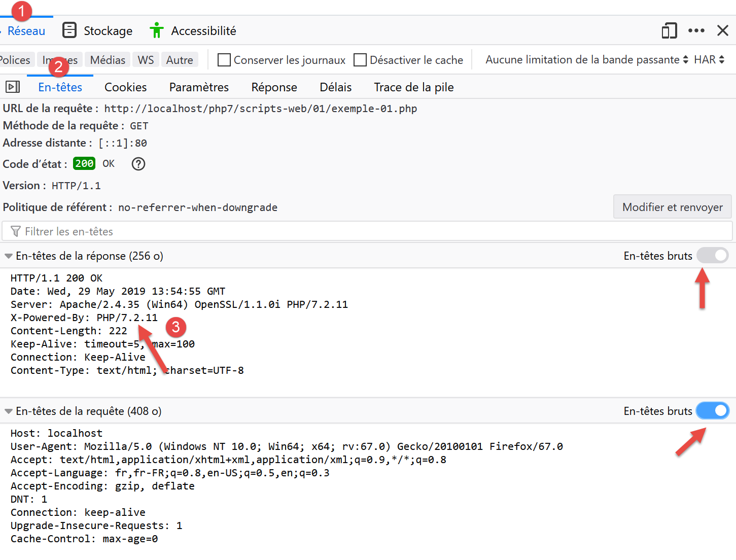
Task: Collapse the En-têtes de la réponse section
Action: 9,256
